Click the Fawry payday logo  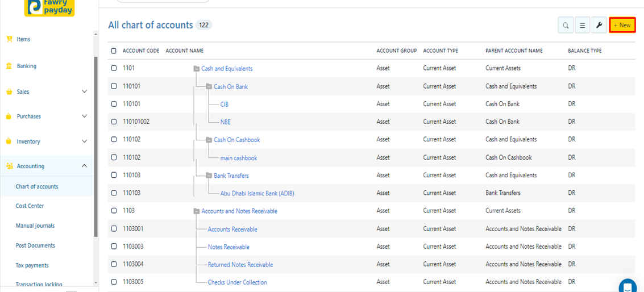pos(50,7)
